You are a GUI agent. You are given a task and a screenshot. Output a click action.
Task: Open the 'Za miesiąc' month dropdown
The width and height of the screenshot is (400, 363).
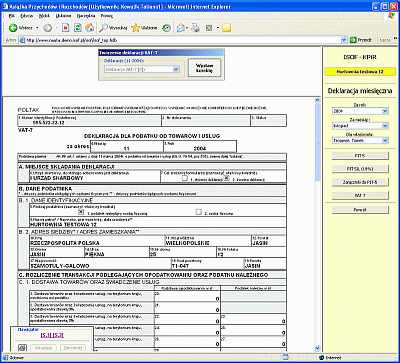coord(360,126)
